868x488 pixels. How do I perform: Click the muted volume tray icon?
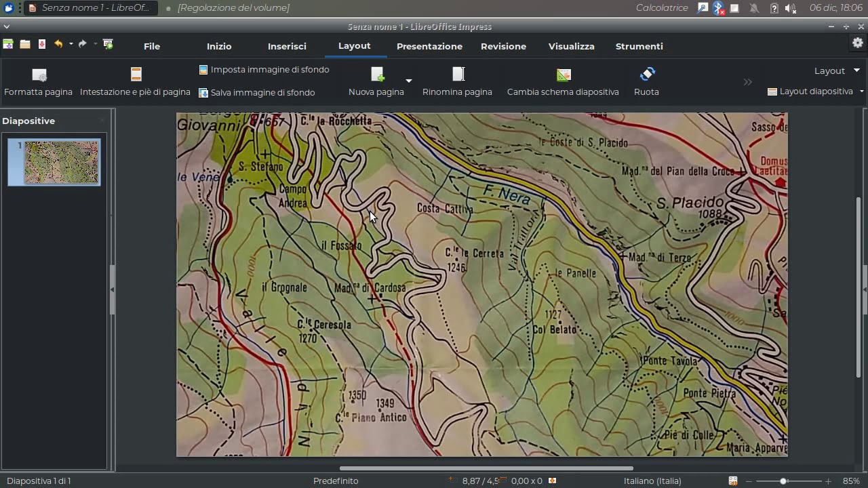pos(791,8)
